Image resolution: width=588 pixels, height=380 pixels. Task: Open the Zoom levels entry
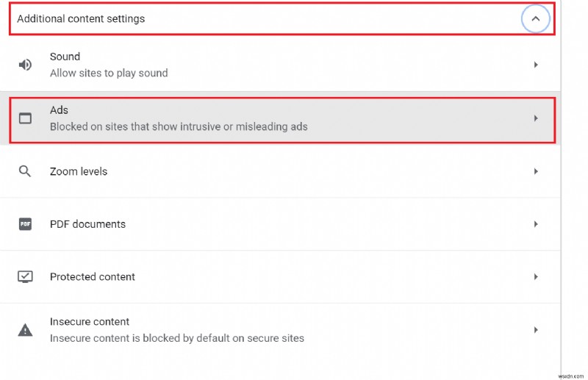(280, 171)
